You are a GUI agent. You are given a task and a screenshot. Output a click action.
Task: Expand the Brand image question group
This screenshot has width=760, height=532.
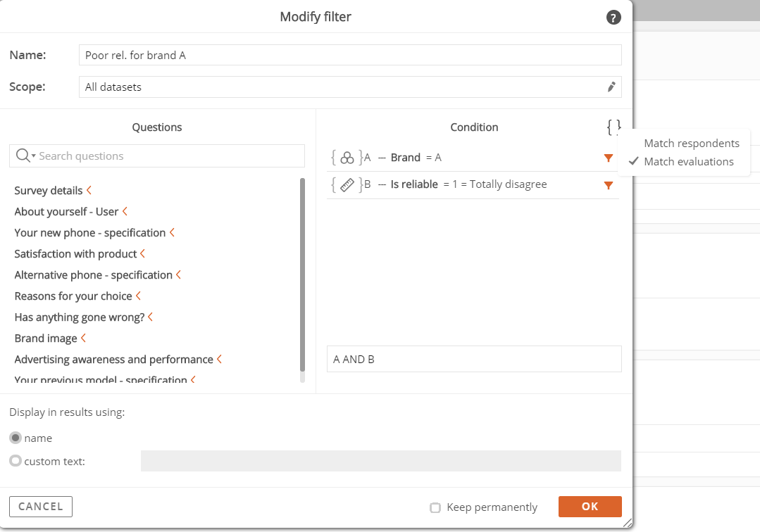[84, 338]
